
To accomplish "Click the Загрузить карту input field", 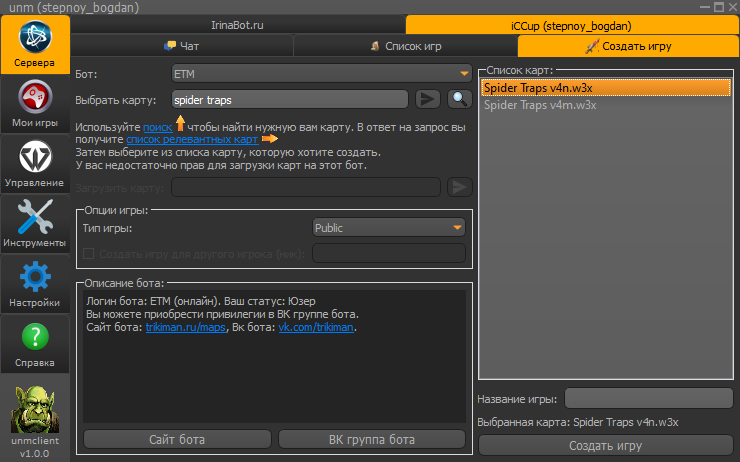I will [x=306, y=187].
